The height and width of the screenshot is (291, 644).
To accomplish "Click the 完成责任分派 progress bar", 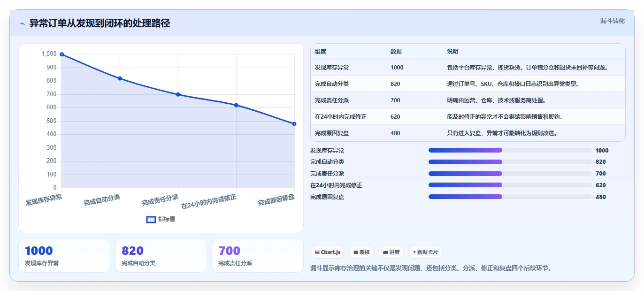I will (510, 174).
